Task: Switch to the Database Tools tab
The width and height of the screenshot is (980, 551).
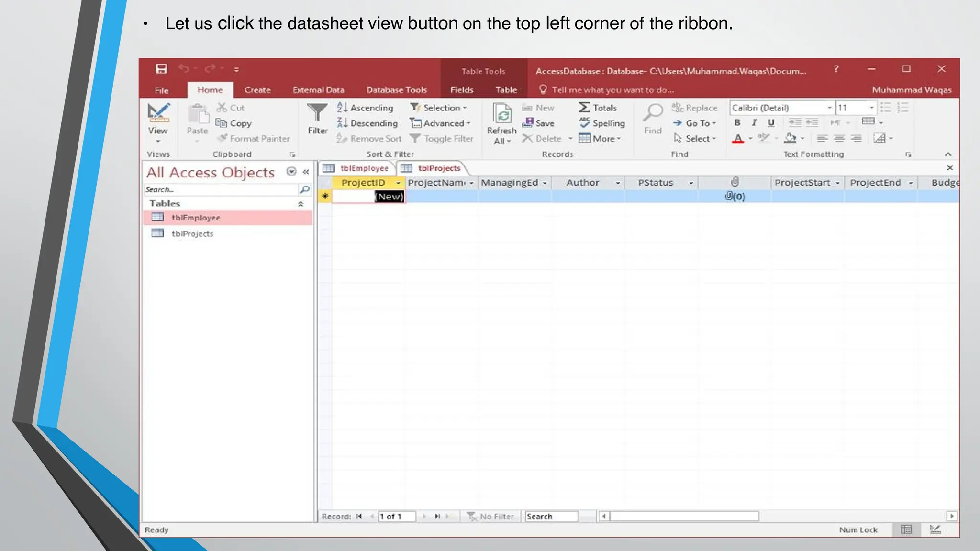Action: pos(396,90)
